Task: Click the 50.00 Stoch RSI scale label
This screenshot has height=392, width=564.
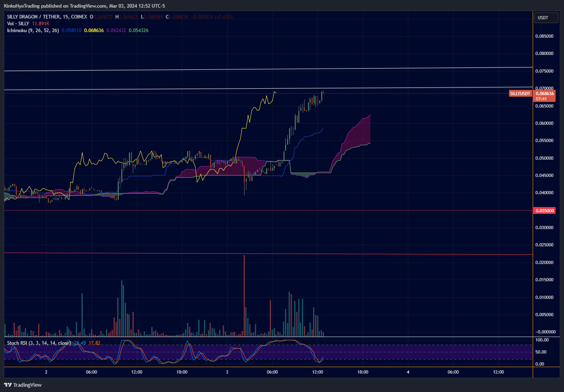Action: pos(541,352)
